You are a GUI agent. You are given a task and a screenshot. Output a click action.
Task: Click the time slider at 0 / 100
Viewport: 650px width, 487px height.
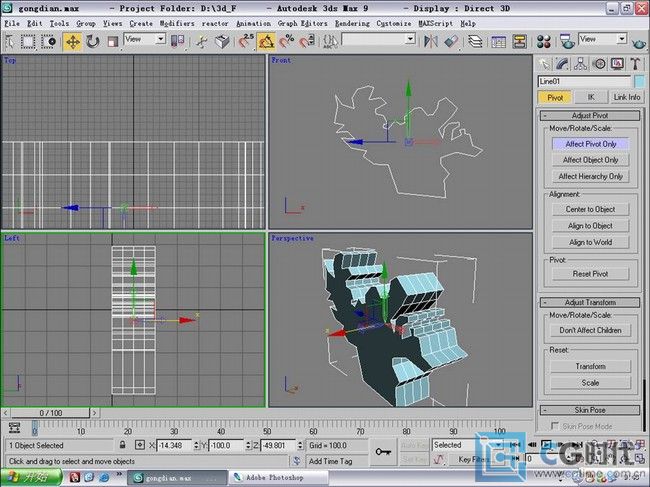pos(50,413)
